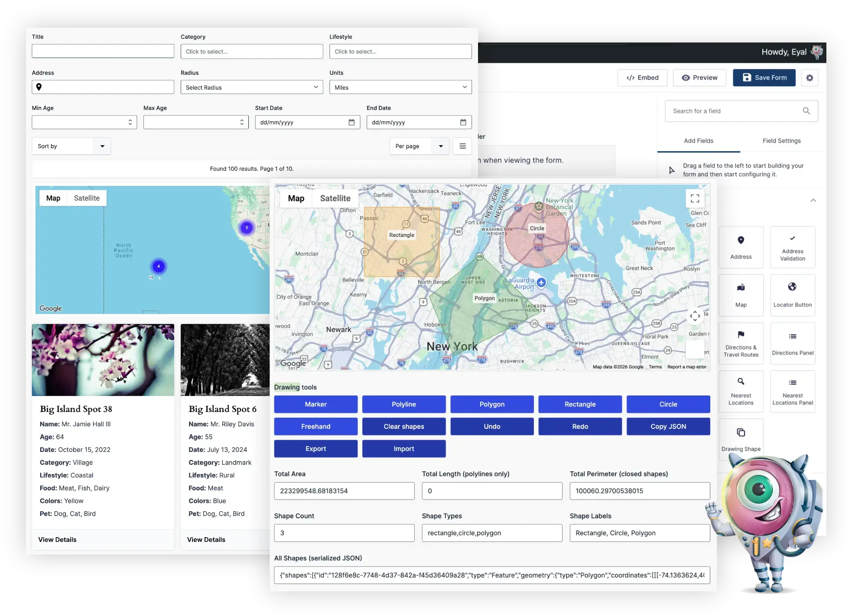Open the Per page dropdown
The height and width of the screenshot is (616, 852).
click(419, 146)
